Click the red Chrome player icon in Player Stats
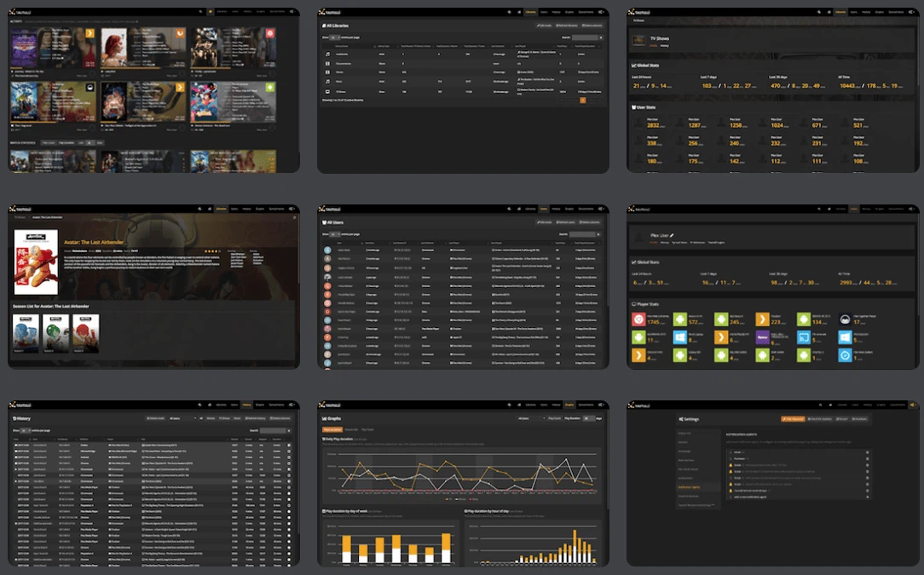 (638, 319)
